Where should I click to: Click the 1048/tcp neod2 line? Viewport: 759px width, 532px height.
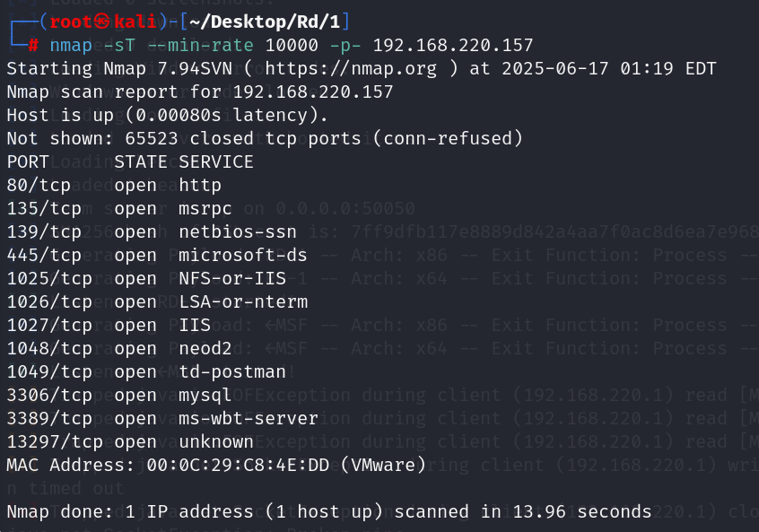100,349
